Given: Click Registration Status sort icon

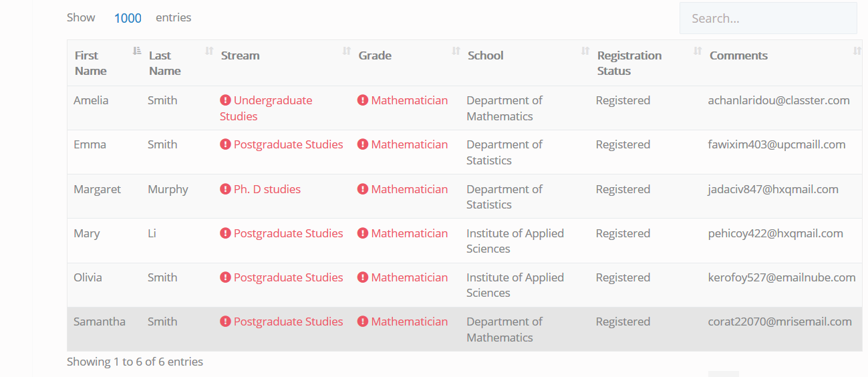Looking at the screenshot, I should (698, 51).
